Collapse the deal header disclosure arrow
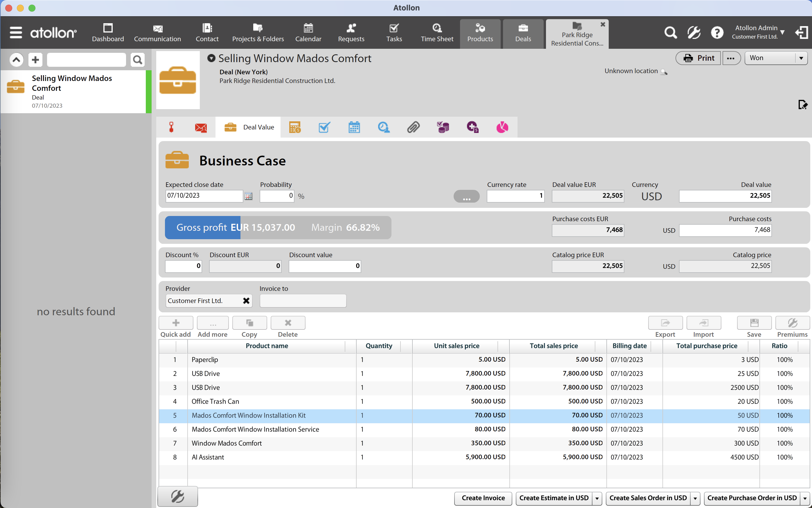The height and width of the screenshot is (508, 812). (211, 58)
